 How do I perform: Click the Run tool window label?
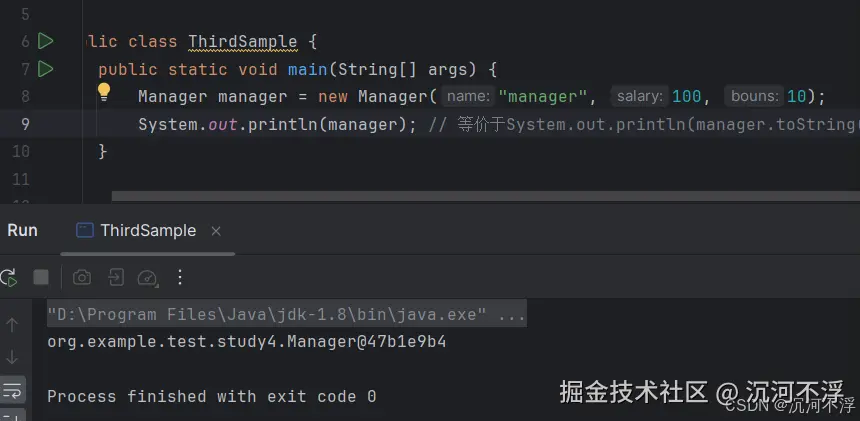22,231
